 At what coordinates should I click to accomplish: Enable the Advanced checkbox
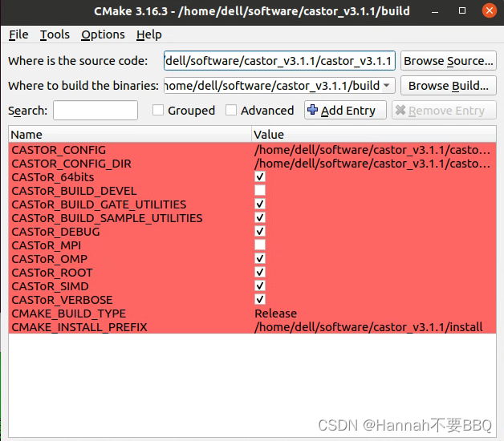[x=231, y=110]
